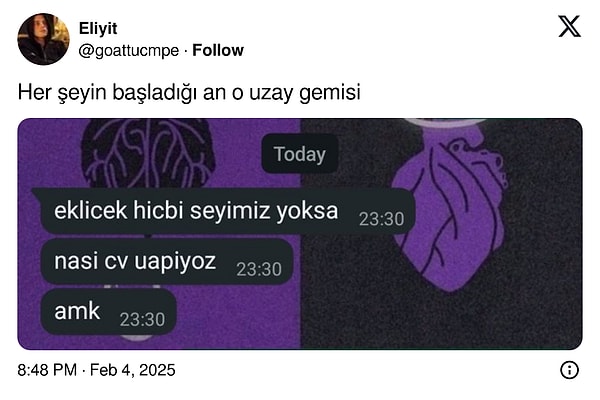Select the message 'eklicek hicbi seyimiz yoksa'
The image size is (600, 400).
click(x=196, y=211)
